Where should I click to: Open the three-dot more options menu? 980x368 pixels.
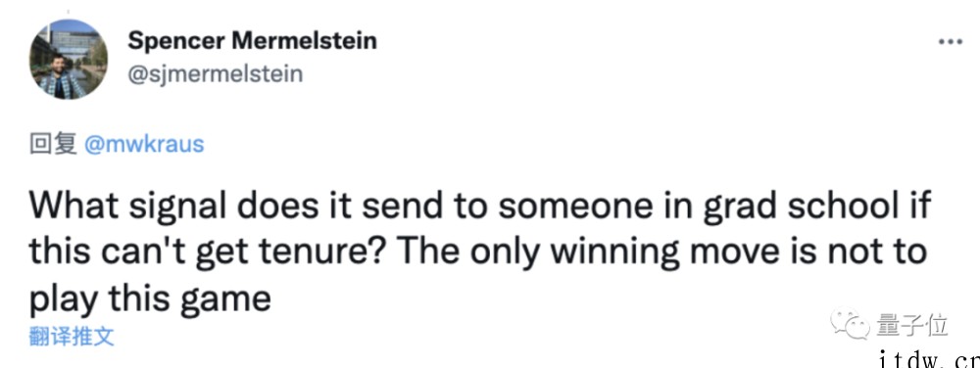pyautogui.click(x=951, y=42)
